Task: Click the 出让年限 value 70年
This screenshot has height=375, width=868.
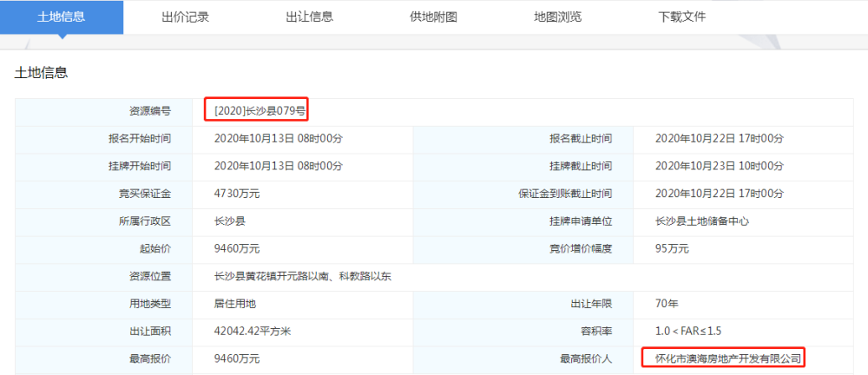Action: pos(667,304)
